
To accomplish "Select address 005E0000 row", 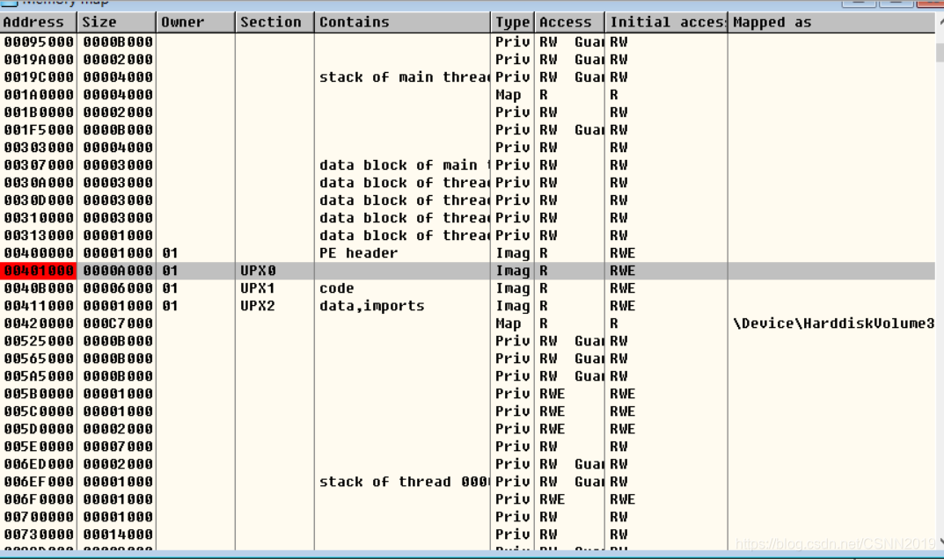I will 468,447.
